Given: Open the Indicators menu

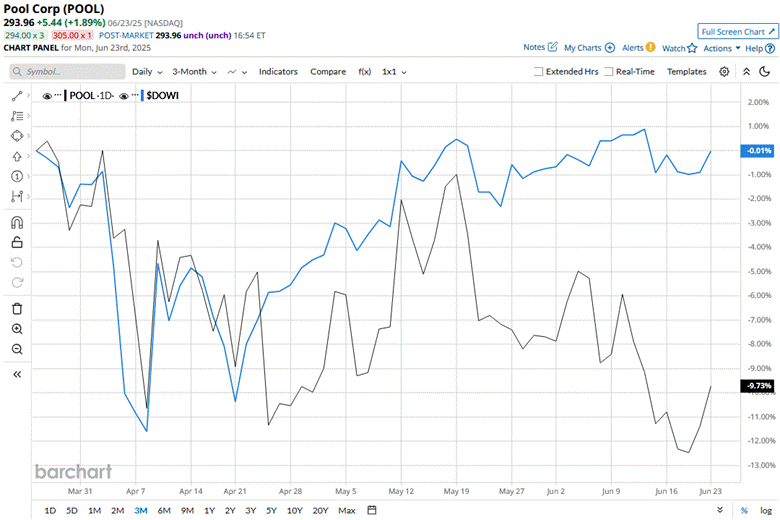Looking at the screenshot, I should click(x=278, y=72).
